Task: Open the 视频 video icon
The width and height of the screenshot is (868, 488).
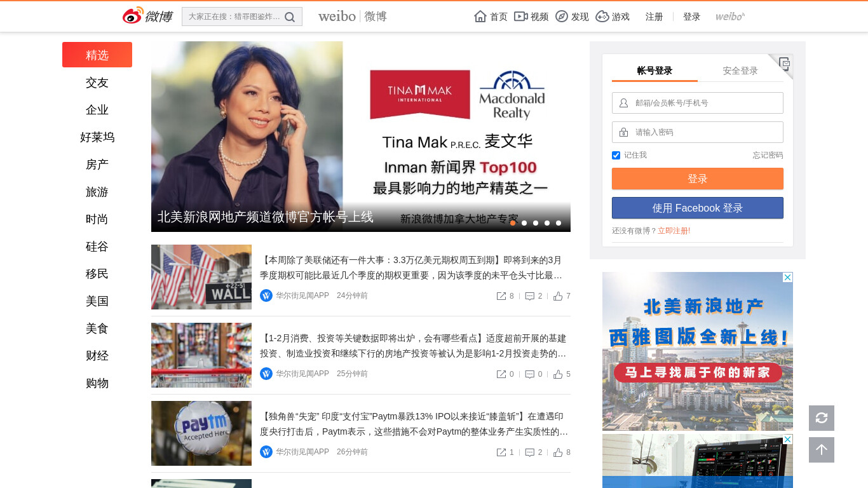Action: coord(521,17)
